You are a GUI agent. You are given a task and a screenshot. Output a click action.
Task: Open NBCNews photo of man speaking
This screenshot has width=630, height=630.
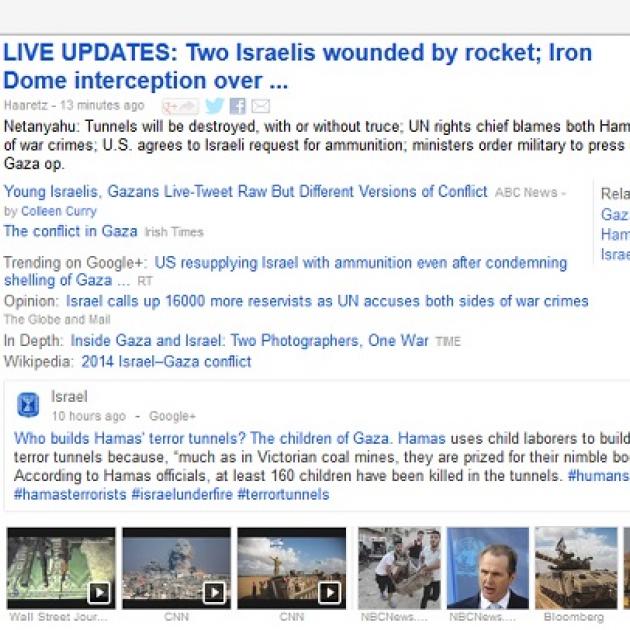point(488,568)
